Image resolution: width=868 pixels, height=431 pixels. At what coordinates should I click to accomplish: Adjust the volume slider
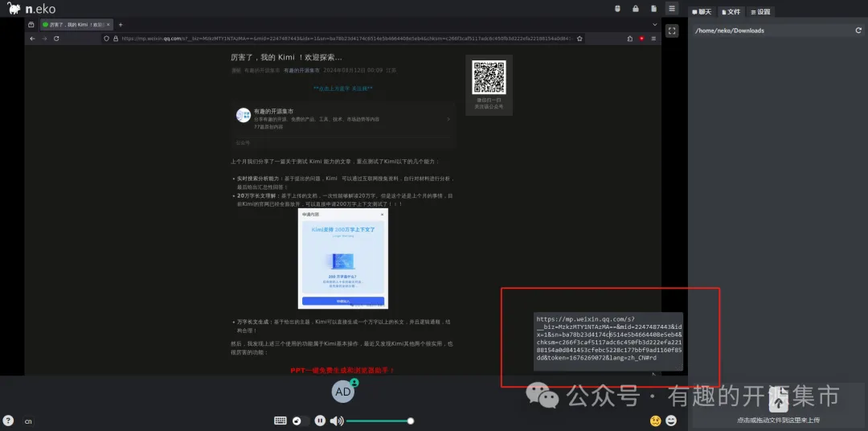coord(379,421)
